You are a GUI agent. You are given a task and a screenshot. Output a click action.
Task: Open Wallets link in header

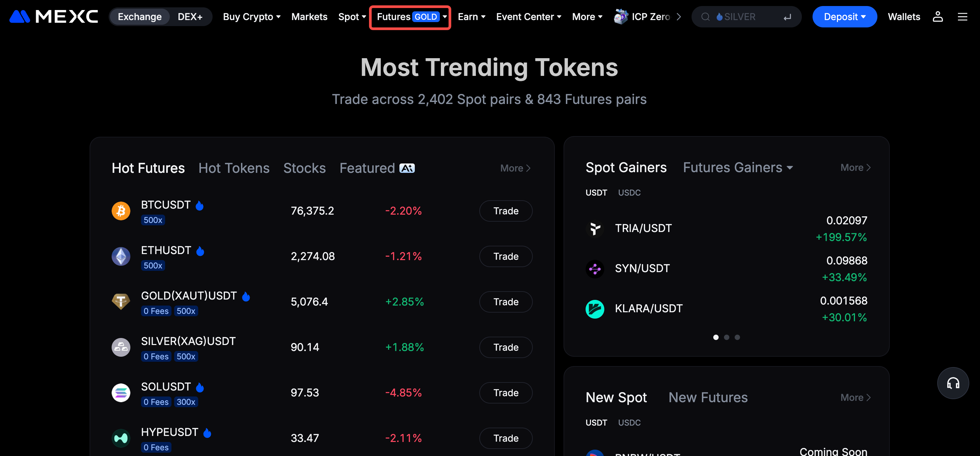tap(903, 17)
